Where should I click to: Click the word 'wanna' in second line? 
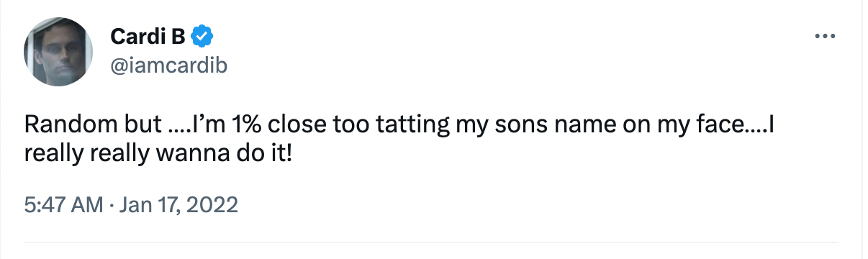click(x=194, y=153)
